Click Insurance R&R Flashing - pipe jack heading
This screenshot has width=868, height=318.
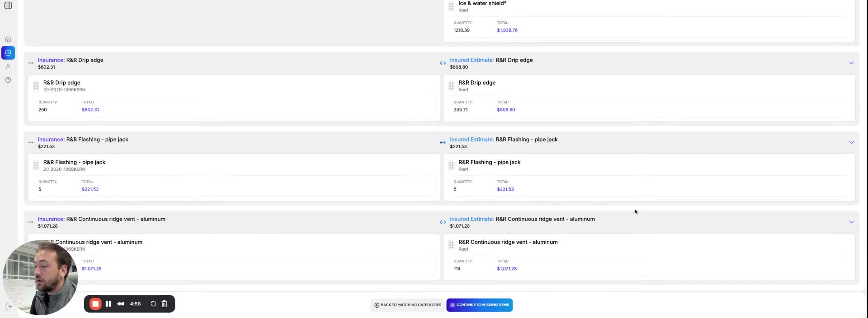(83, 140)
